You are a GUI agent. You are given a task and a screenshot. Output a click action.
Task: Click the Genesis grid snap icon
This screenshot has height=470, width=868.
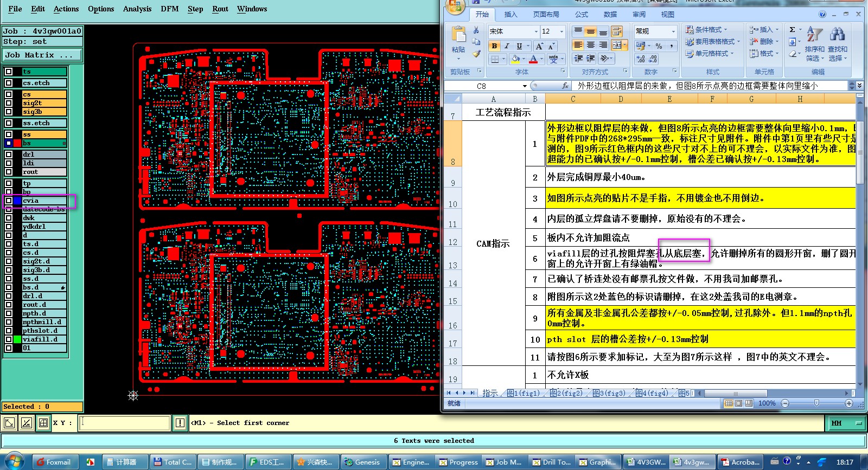point(43,423)
